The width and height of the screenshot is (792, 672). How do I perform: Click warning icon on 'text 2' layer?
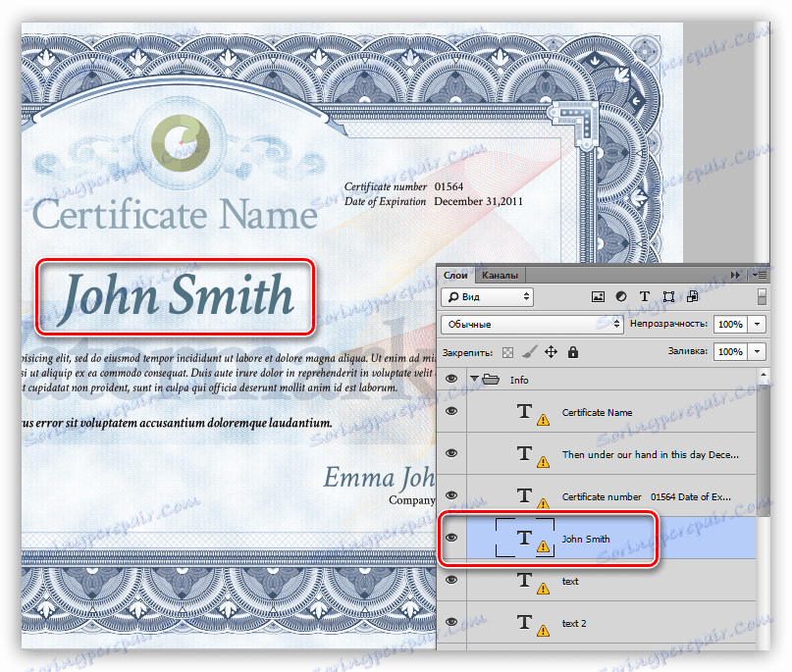point(543,631)
